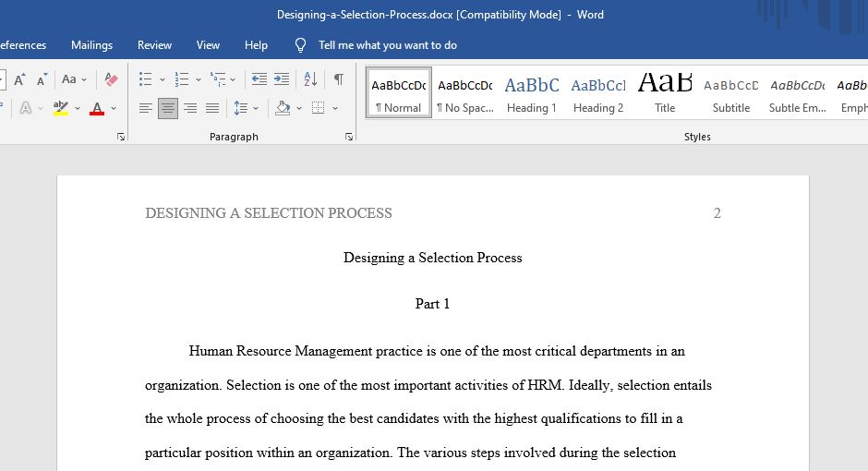Align text to the left

[146, 108]
